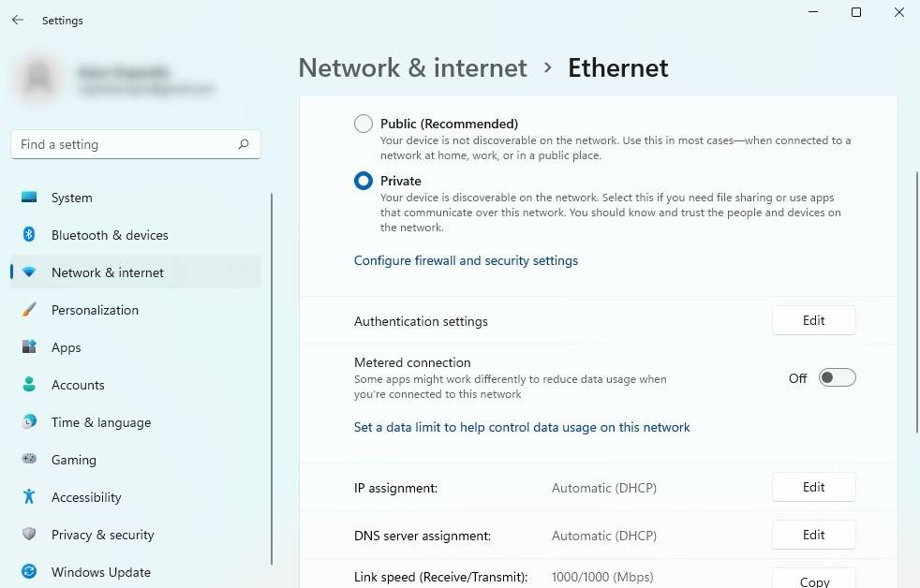Click the search magnifier icon
This screenshot has height=588, width=920.
point(244,144)
